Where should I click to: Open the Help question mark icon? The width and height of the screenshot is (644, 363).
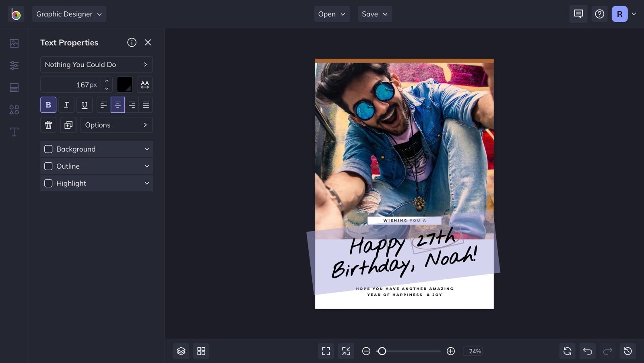599,14
